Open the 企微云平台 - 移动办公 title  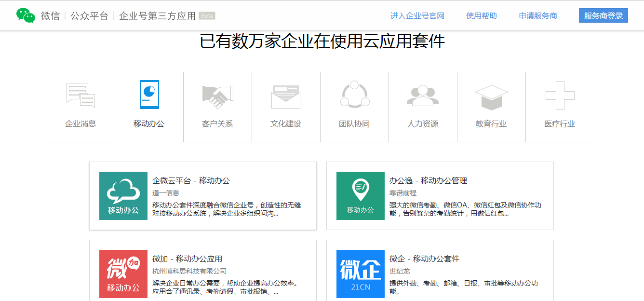[191, 181]
